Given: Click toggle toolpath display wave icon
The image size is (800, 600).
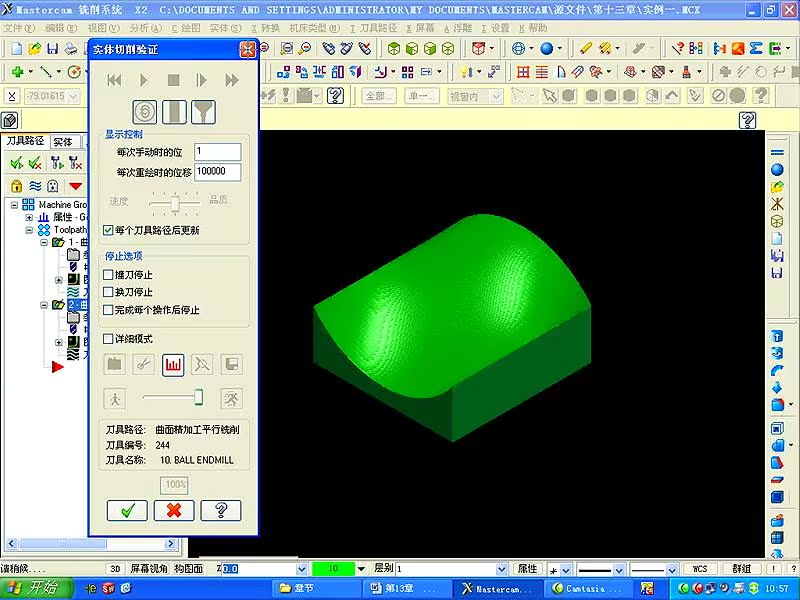Looking at the screenshot, I should pos(35,186).
